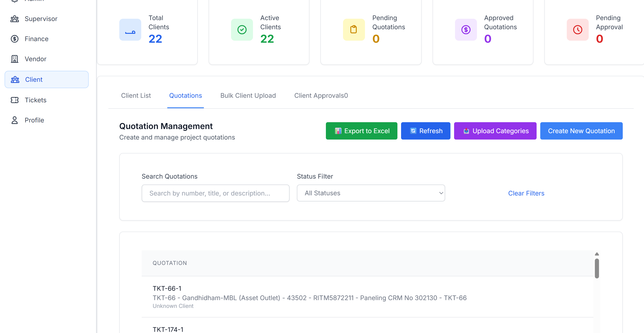Screen dimensions: 644x333
Task: Click the Tickets icon in sidebar
Action: point(14,100)
